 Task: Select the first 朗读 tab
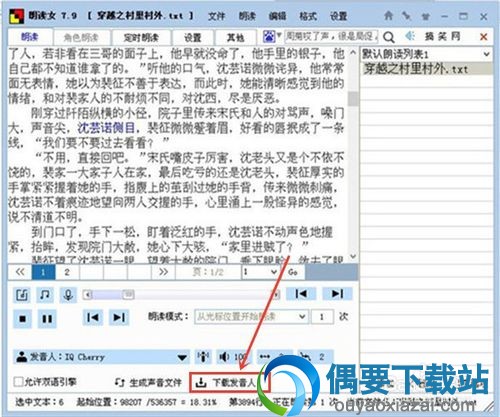(30, 37)
